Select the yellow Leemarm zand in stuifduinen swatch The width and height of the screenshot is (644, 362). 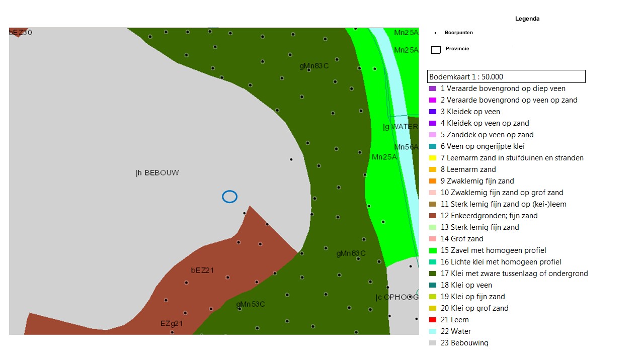click(433, 158)
